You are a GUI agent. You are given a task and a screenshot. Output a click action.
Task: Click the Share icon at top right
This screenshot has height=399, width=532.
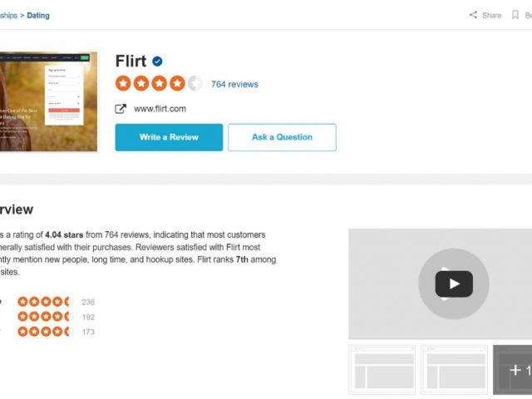click(x=473, y=15)
